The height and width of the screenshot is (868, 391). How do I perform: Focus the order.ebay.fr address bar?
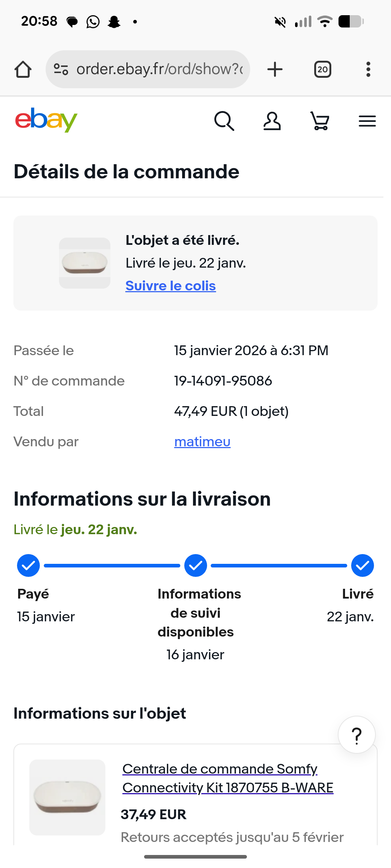coord(159,69)
